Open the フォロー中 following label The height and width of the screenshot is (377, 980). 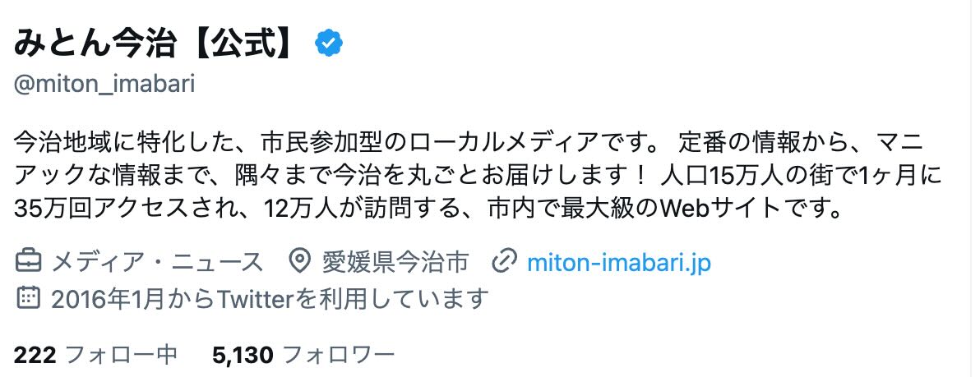pyautogui.click(x=121, y=355)
